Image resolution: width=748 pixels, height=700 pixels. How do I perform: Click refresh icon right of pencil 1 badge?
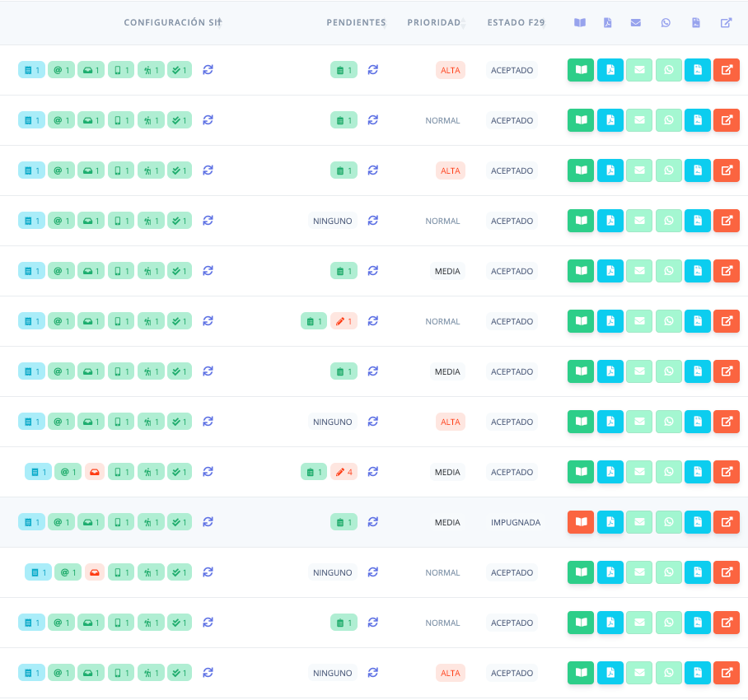click(373, 321)
